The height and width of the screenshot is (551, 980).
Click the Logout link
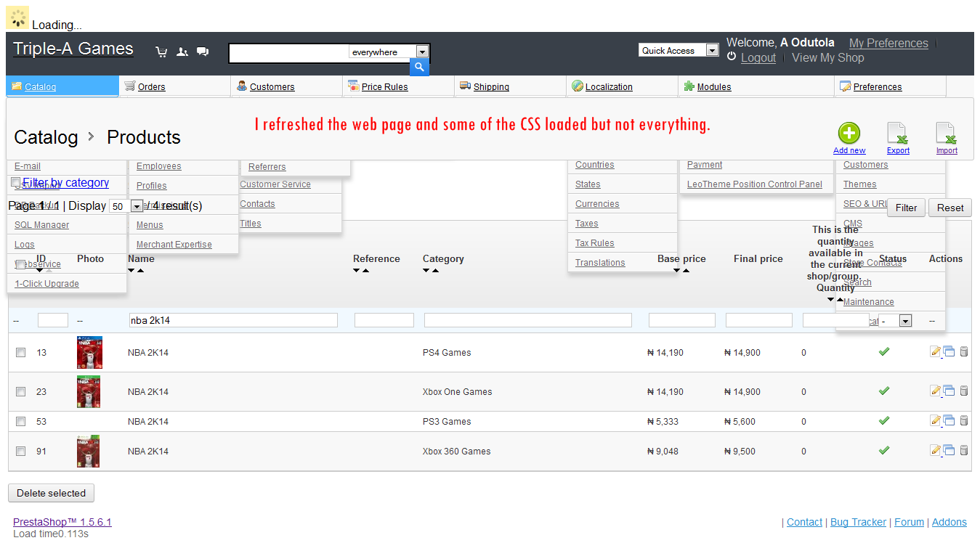pos(758,57)
